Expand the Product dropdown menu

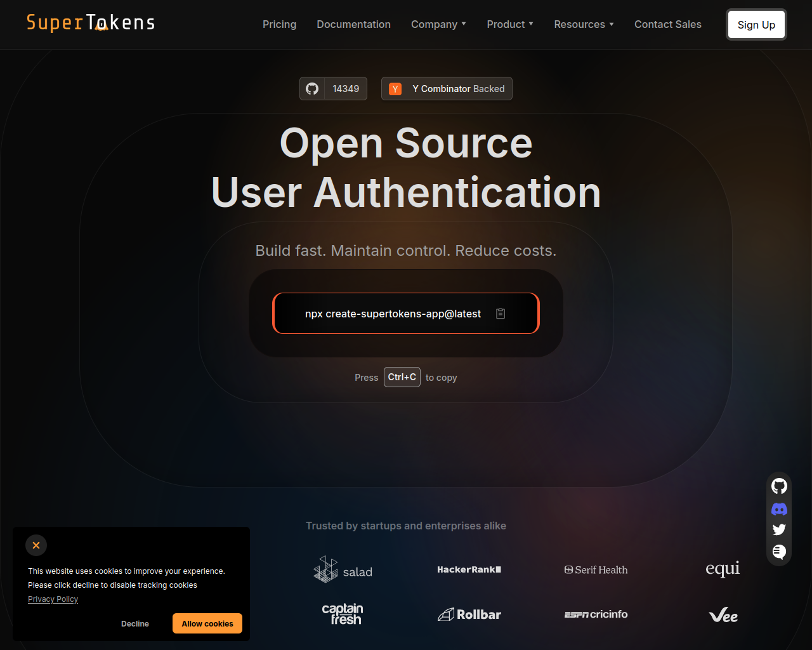coord(510,24)
